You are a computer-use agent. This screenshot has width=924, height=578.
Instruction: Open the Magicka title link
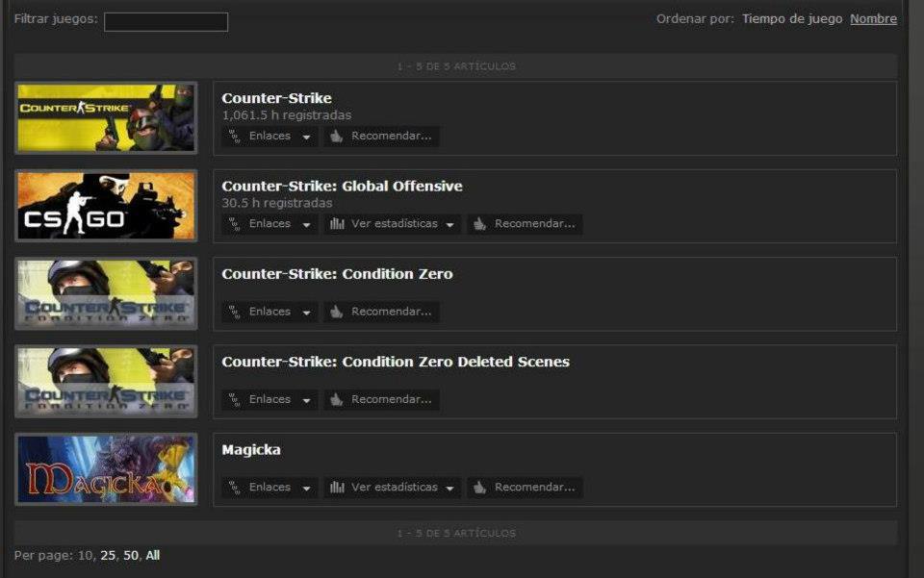point(251,450)
